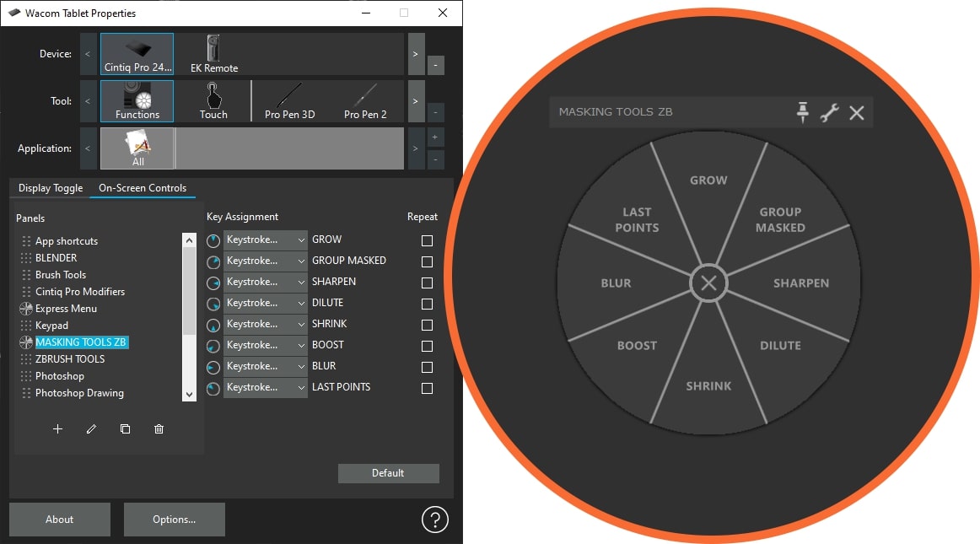Open Keystroke dropdown for BLUR
980x544 pixels.
266,366
